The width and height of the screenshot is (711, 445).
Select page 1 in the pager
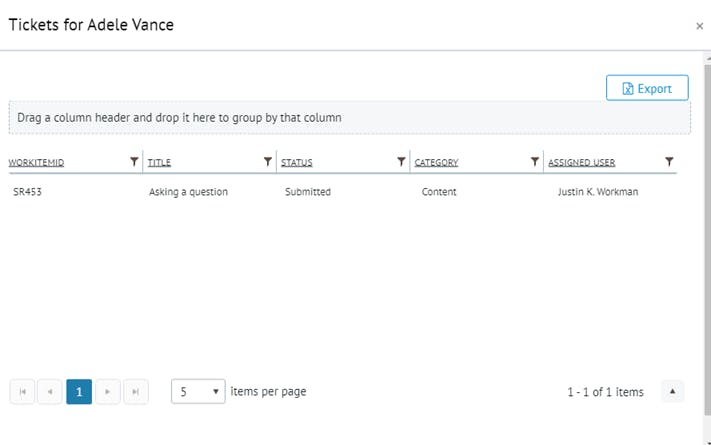tap(79, 392)
